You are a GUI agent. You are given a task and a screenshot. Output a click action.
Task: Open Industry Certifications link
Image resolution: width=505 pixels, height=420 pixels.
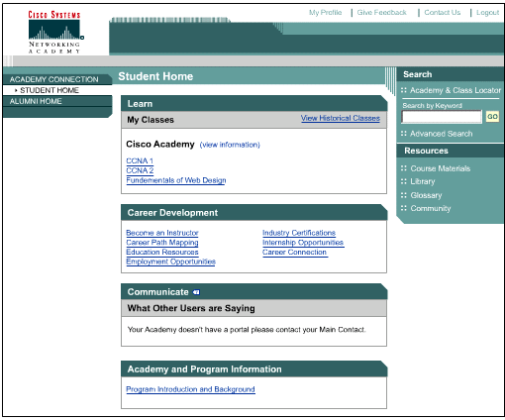299,233
